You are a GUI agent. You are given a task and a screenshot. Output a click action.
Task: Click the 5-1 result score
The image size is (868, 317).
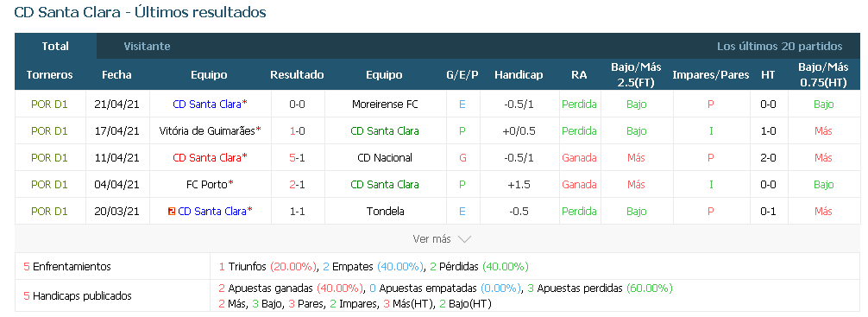point(298,158)
